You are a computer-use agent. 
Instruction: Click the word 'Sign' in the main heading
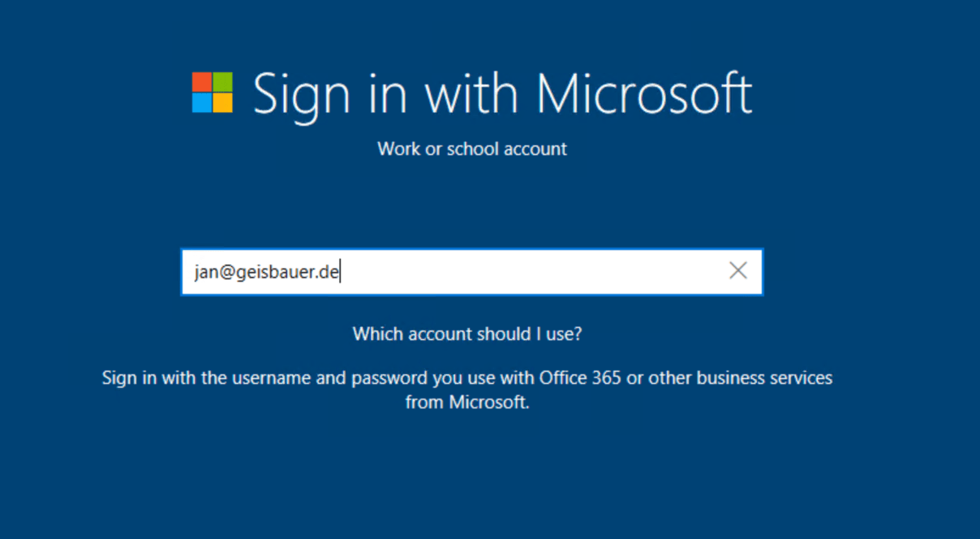[x=293, y=93]
